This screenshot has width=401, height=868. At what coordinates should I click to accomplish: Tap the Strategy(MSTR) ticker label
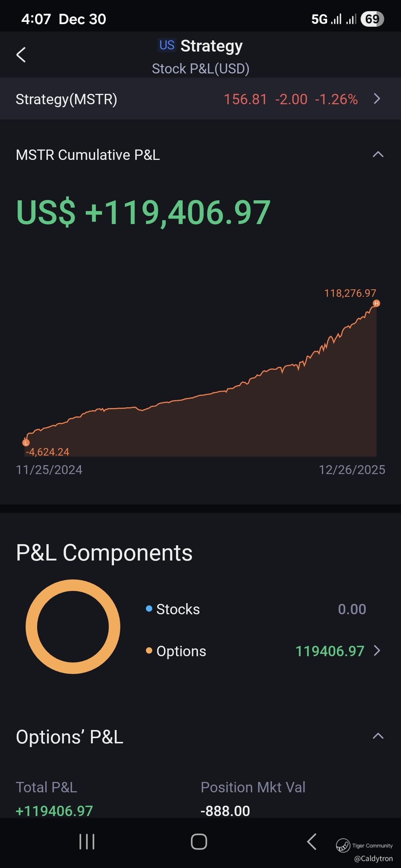click(66, 99)
